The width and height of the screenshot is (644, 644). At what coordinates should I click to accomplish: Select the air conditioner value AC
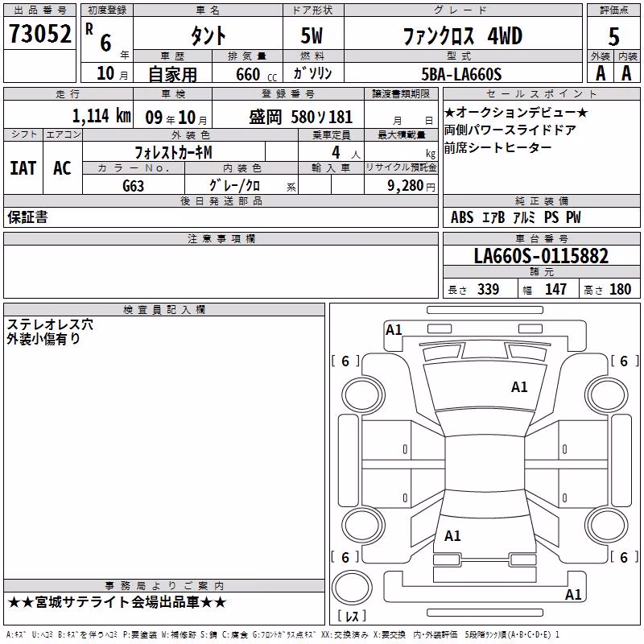pyautogui.click(x=63, y=168)
